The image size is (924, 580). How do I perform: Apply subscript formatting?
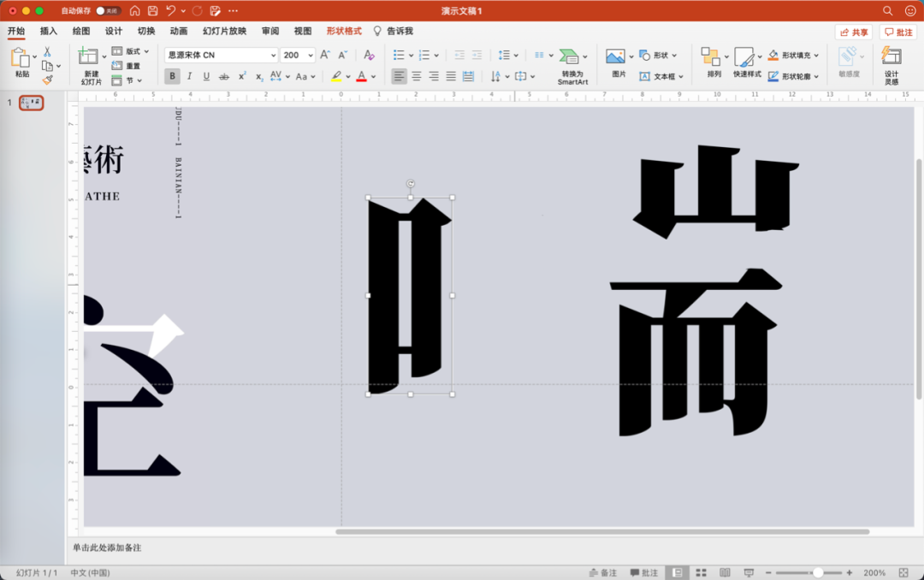pyautogui.click(x=258, y=77)
